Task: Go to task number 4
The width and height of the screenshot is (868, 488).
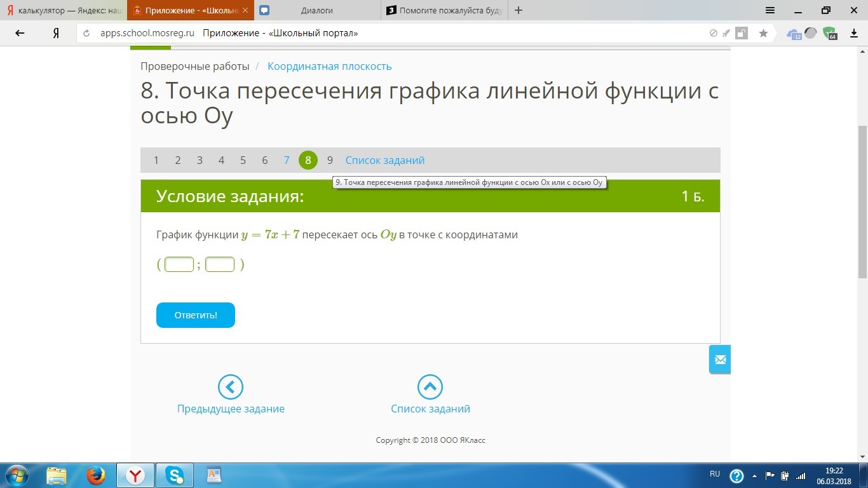Action: click(221, 160)
